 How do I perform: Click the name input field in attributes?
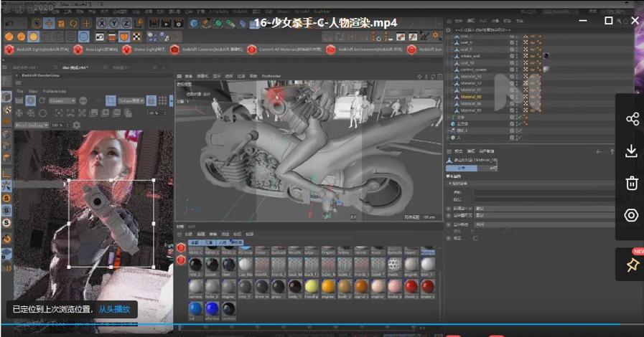544,192
